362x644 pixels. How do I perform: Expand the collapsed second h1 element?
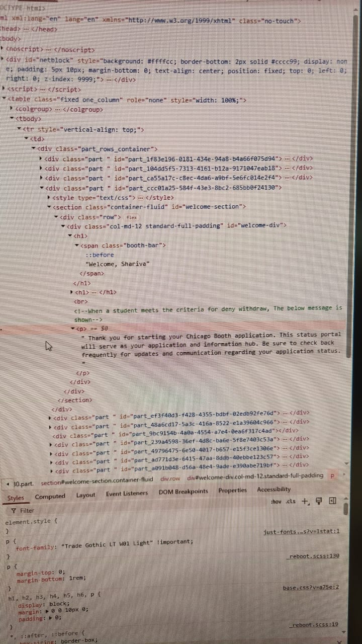(71, 292)
